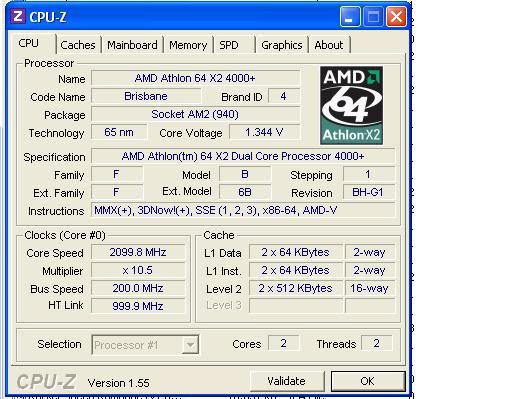Click the Core Speed value field
Image resolution: width=512 pixels, height=399 pixels.
[138, 252]
